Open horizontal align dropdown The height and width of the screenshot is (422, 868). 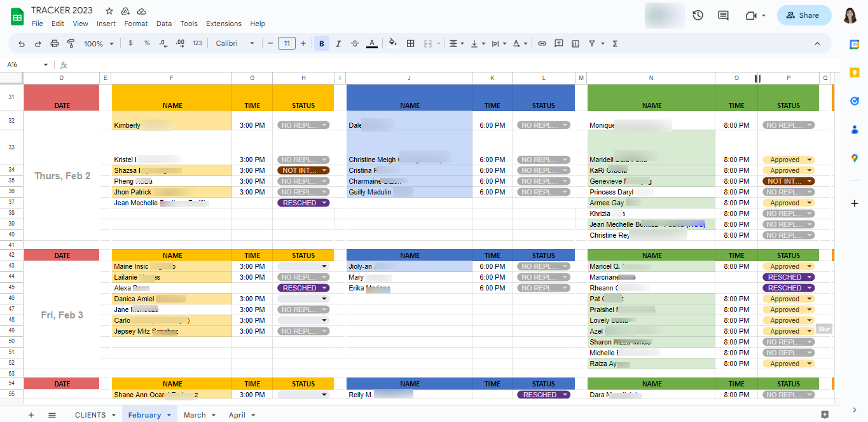pos(457,44)
